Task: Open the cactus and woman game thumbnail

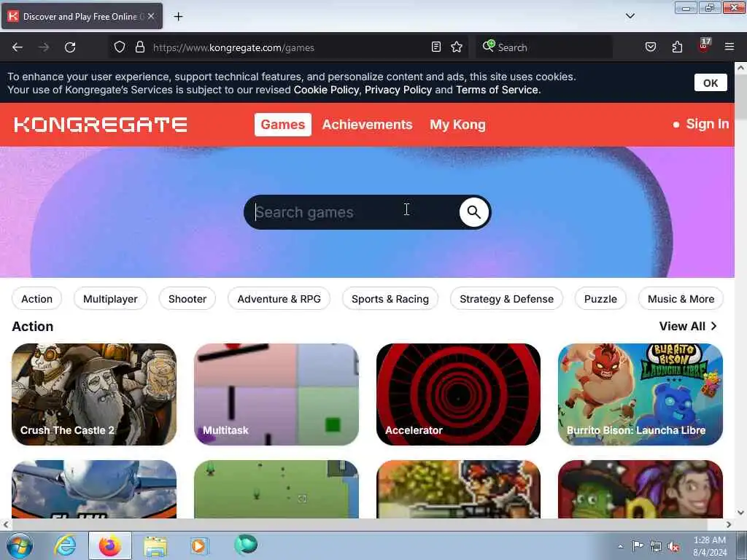Action: [x=640, y=489]
